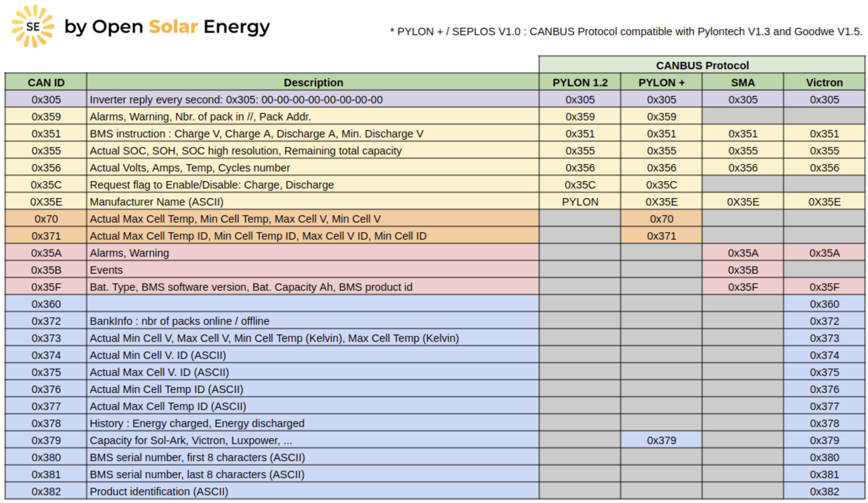Click 0x35A in the Victron column
This screenshot has height=503, width=868.
click(824, 253)
